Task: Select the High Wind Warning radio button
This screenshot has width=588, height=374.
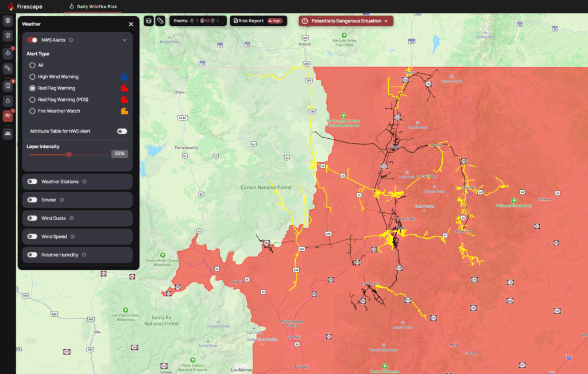Action: pos(33,77)
